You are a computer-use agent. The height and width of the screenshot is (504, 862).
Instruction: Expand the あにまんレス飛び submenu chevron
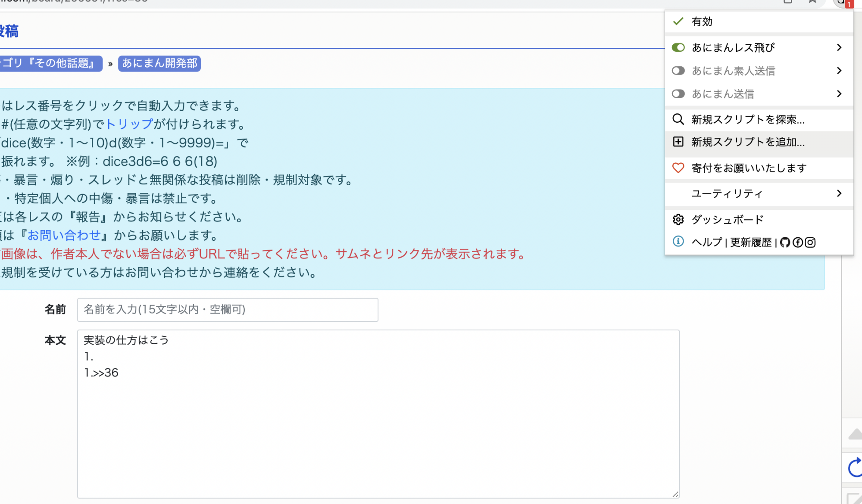point(839,47)
